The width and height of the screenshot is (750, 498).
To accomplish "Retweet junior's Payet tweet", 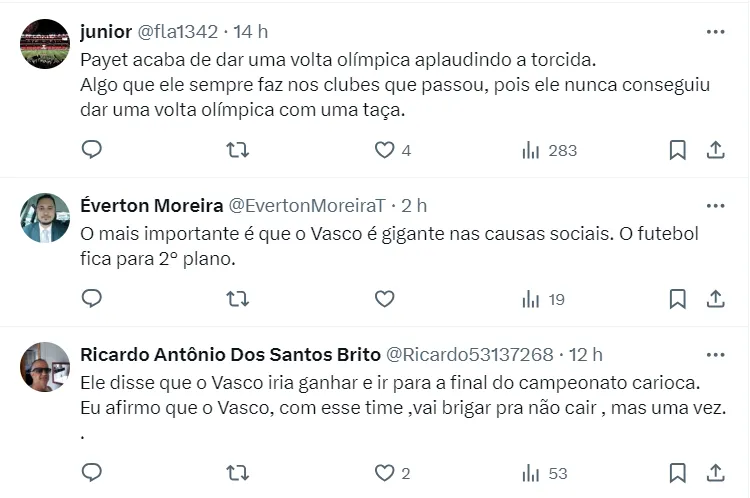I will coord(238,150).
